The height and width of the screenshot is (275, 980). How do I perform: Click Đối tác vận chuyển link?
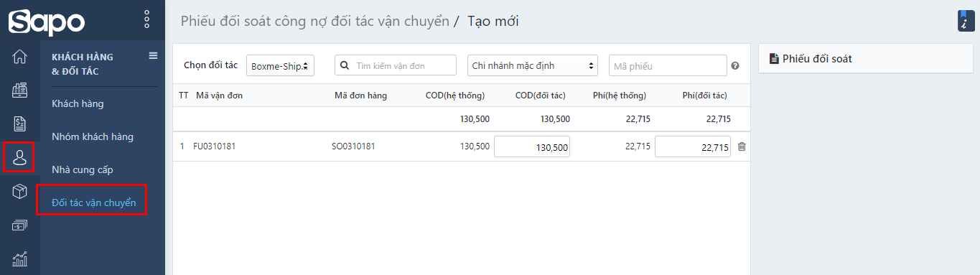click(x=93, y=202)
